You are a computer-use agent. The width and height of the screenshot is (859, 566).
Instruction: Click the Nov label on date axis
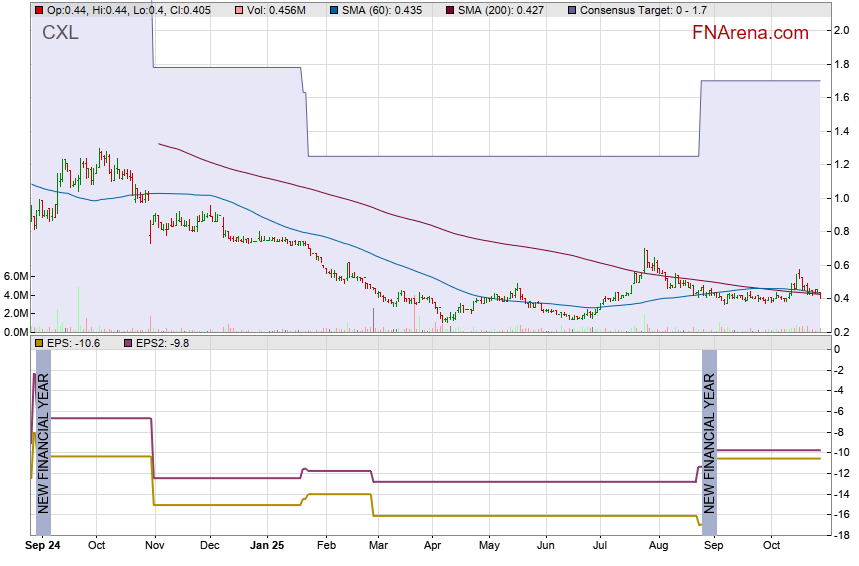tap(153, 546)
